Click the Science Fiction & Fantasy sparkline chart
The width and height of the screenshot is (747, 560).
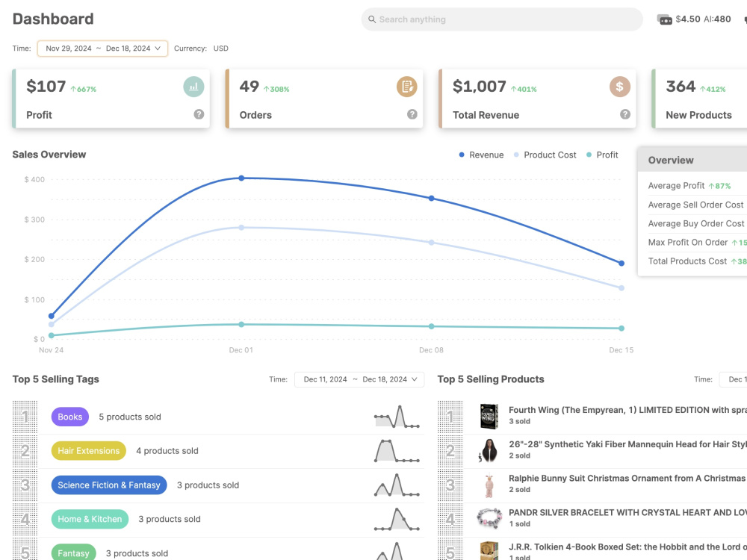click(397, 485)
